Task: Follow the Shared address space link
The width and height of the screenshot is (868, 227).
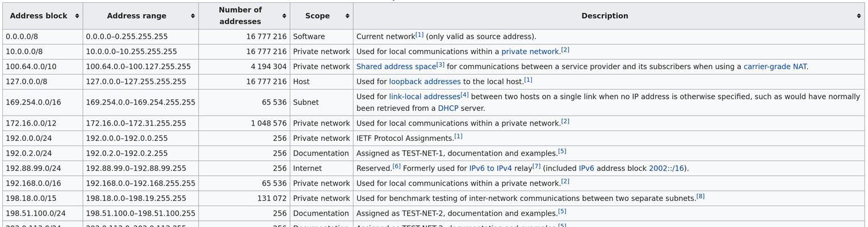Action: (x=396, y=67)
